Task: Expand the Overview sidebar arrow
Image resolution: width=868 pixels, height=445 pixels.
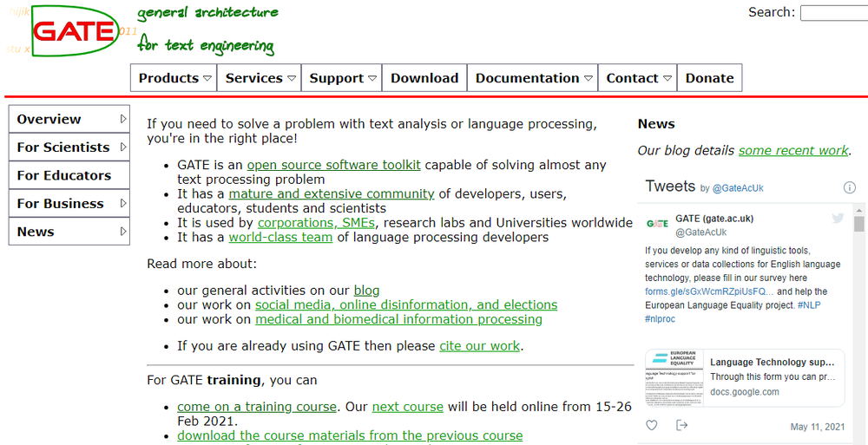Action: [x=123, y=119]
